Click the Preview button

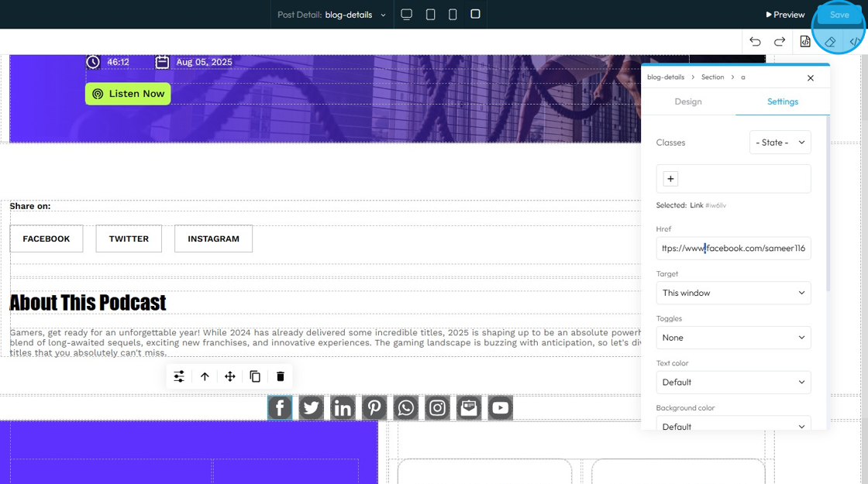(785, 15)
